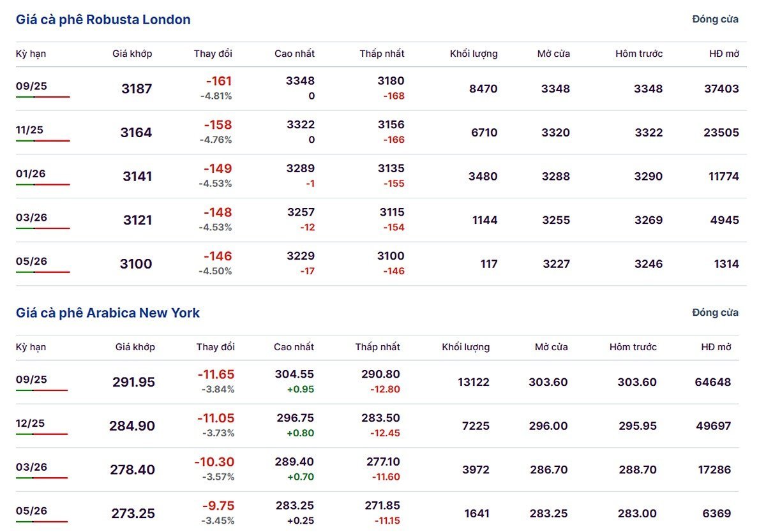Click the Robusta 09/25 matched price 3187
Viewport: 766px width, 532px height.
137,89
